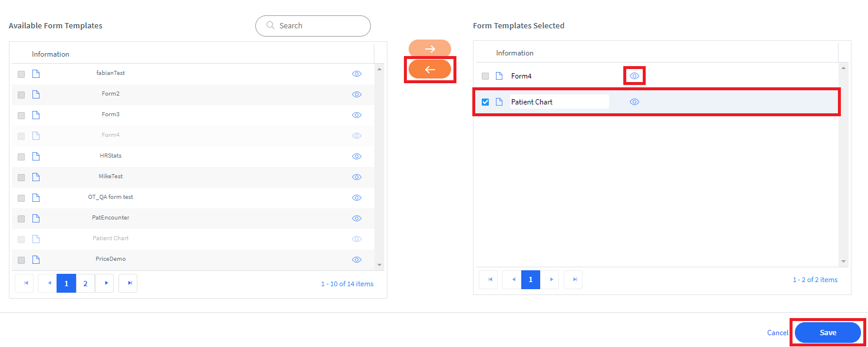Go to first page of available templates
Viewport: 868px width, 347px height.
[x=25, y=283]
